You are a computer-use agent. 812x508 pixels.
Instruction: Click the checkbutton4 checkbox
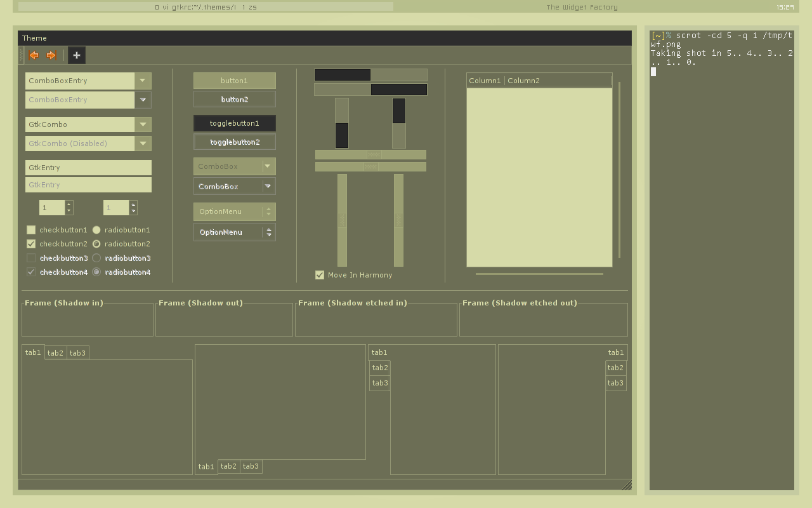[31, 272]
